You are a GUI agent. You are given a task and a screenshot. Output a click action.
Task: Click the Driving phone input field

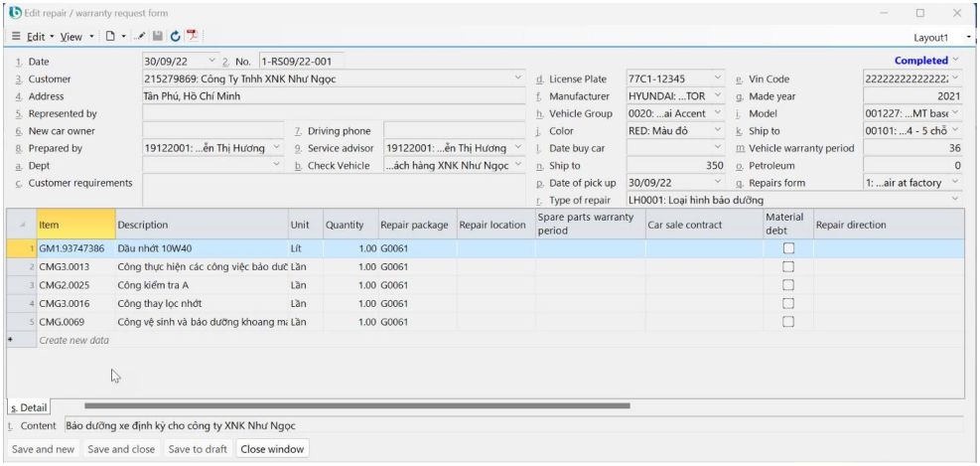pos(455,131)
